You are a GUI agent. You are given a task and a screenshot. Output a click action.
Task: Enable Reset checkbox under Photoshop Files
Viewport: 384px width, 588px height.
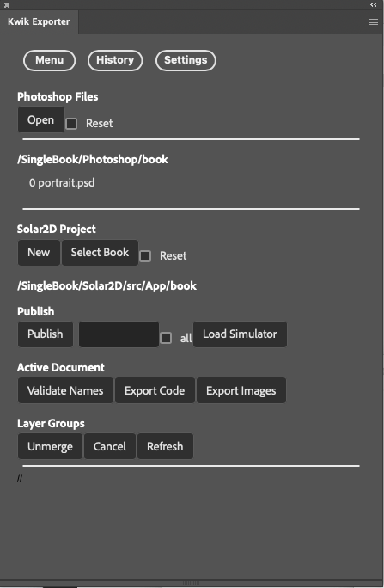point(71,124)
